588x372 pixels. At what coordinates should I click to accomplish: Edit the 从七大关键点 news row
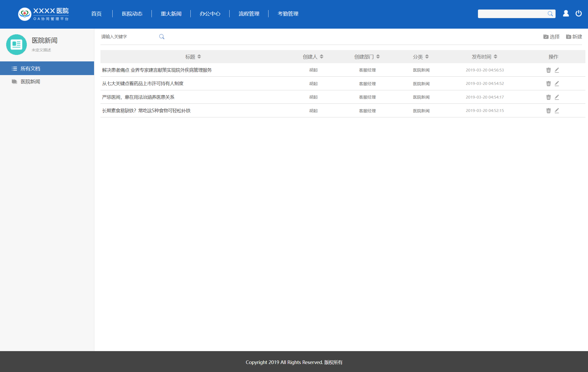tap(557, 84)
